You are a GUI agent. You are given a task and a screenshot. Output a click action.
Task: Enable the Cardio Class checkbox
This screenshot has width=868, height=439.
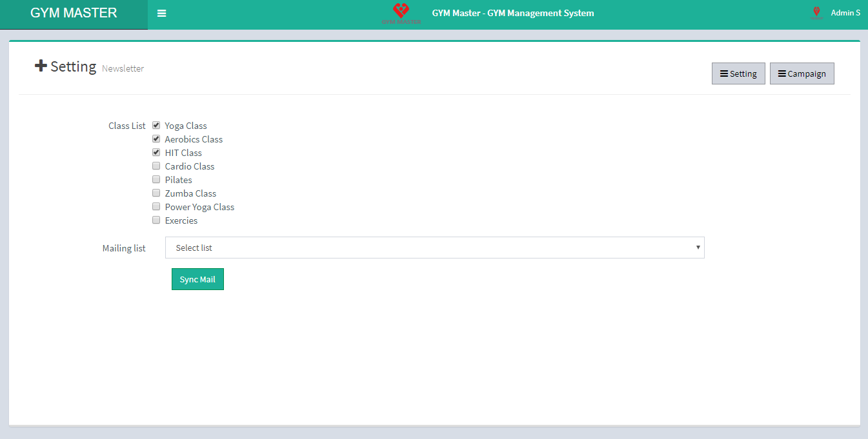156,166
